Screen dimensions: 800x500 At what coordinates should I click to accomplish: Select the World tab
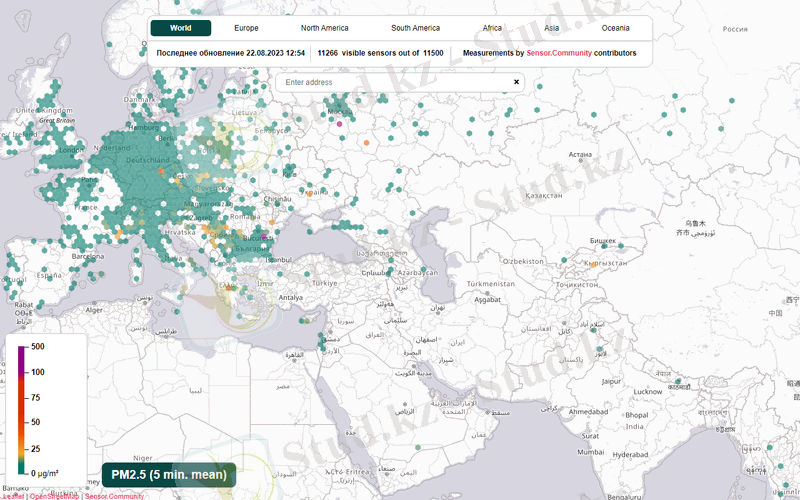181,28
